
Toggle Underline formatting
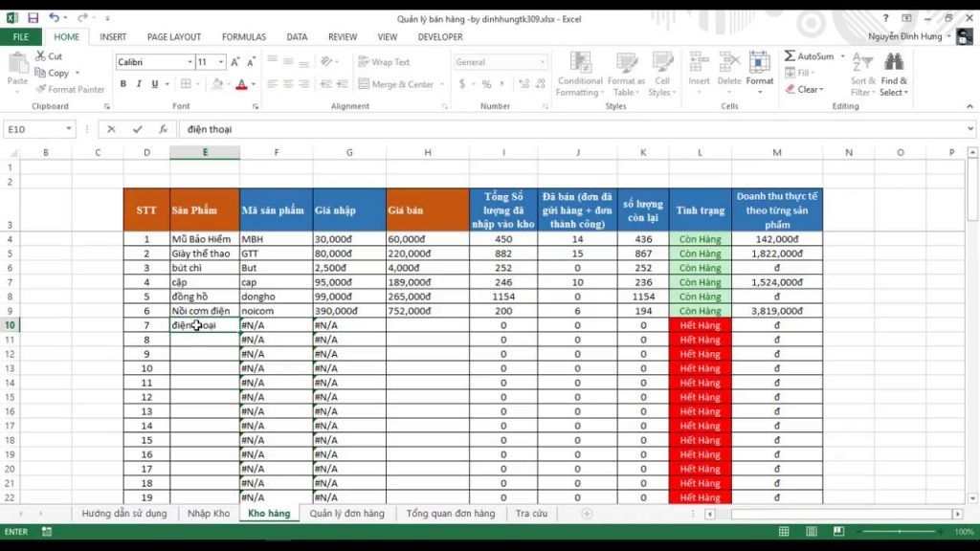154,84
